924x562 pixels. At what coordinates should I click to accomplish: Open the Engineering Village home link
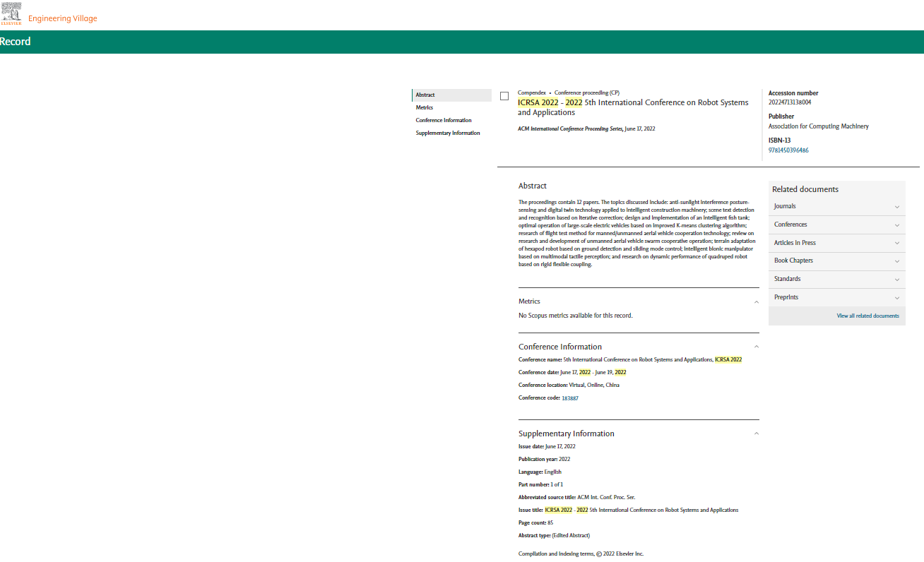pos(63,18)
